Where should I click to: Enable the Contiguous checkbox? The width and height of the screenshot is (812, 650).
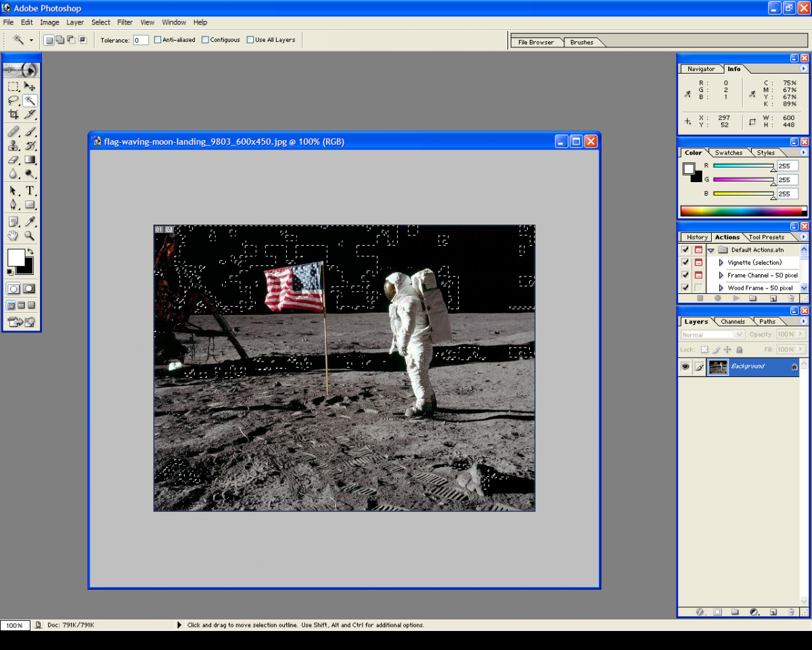point(205,40)
